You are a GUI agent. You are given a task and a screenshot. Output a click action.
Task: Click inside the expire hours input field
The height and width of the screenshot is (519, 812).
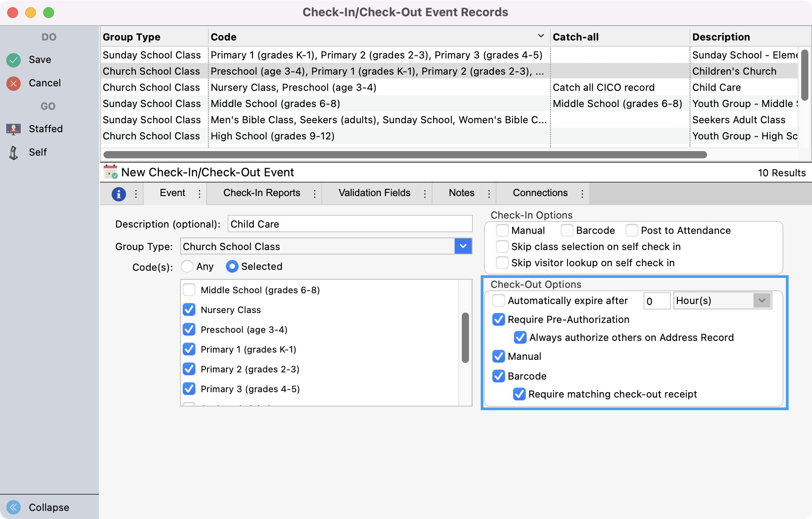point(656,300)
